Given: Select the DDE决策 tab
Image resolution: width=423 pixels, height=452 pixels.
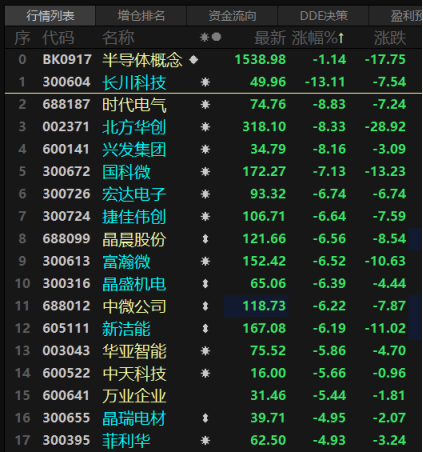Looking at the screenshot, I should [x=323, y=16].
